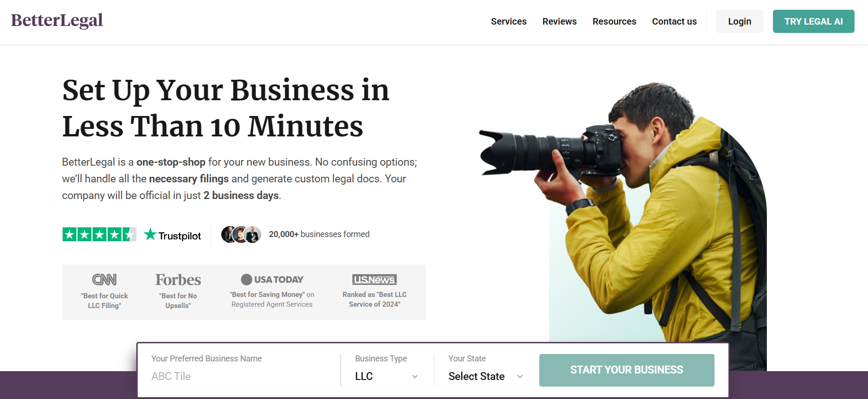Click the U.S. News logo

(375, 279)
